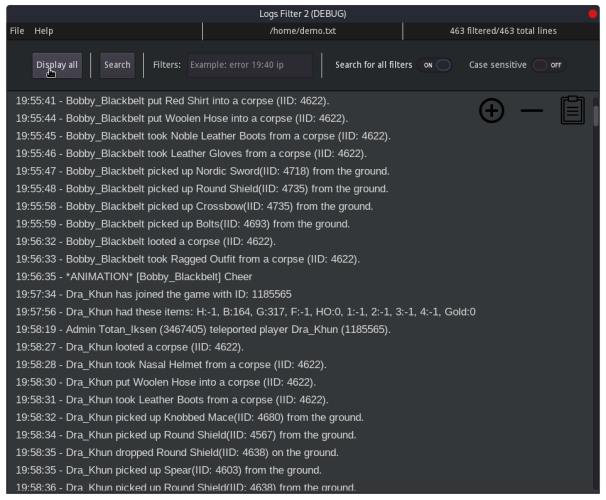This screenshot has width=606, height=500.
Task: Enable the Case sensitive switch
Action: click(547, 65)
